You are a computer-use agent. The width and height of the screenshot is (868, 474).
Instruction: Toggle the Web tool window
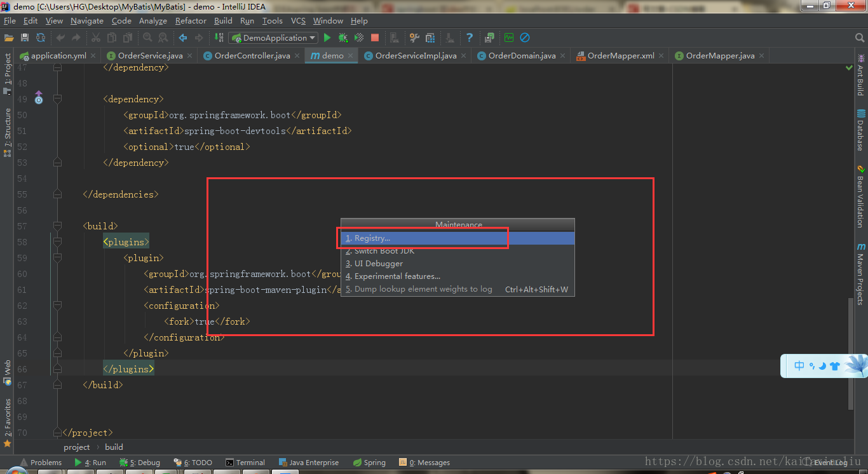tap(7, 373)
